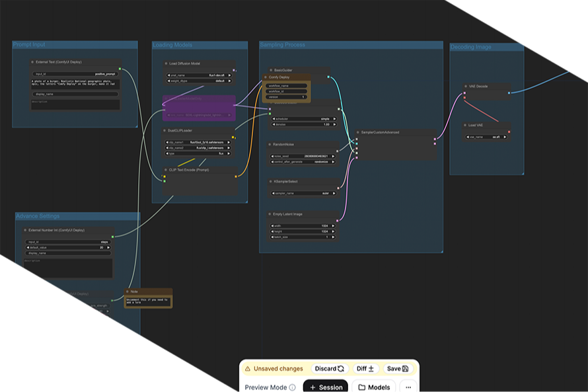Image resolution: width=588 pixels, height=392 pixels.
Task: Collapse the Comfy Deploy node
Action: [x=266, y=78]
